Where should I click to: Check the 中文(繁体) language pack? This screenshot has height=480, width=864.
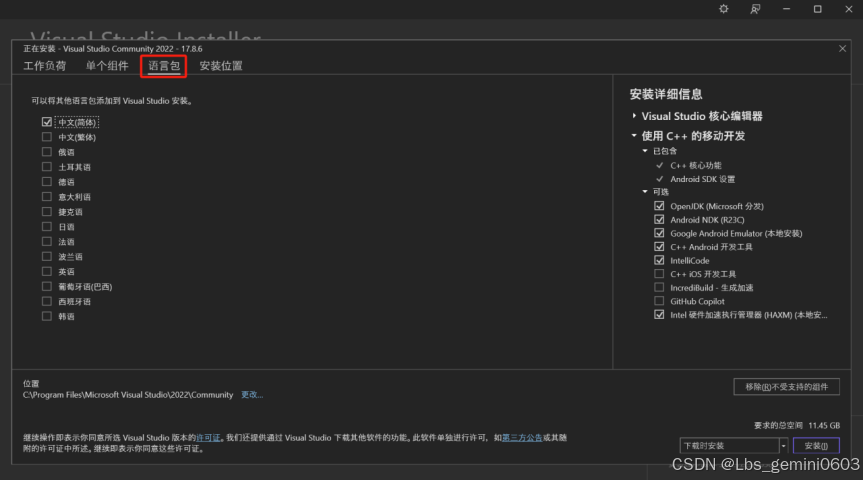(47, 137)
